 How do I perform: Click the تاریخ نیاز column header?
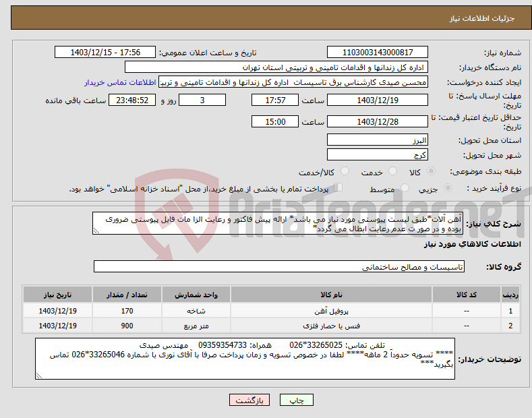tap(58, 295)
